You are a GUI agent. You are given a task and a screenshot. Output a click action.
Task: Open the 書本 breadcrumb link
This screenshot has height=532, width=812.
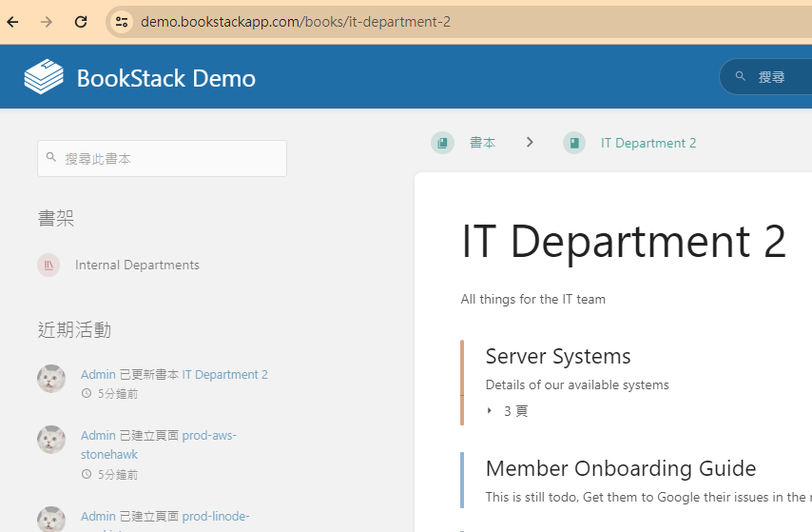tap(483, 143)
